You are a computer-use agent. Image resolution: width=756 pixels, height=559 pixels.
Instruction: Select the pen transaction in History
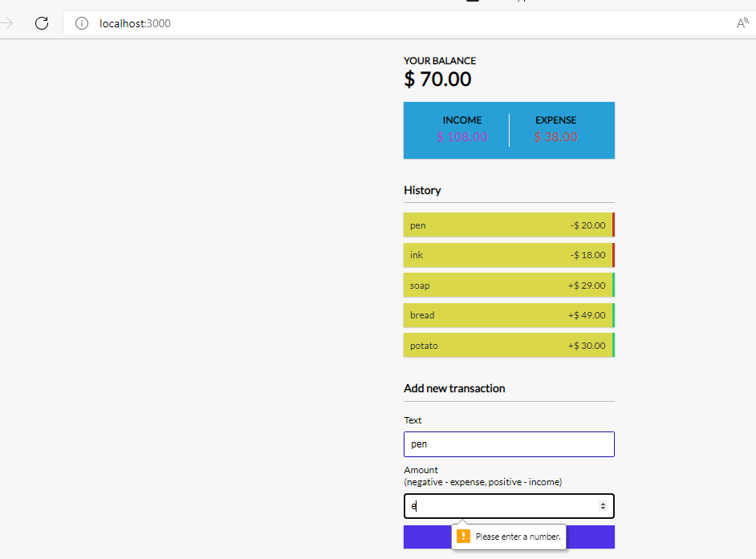click(x=509, y=225)
